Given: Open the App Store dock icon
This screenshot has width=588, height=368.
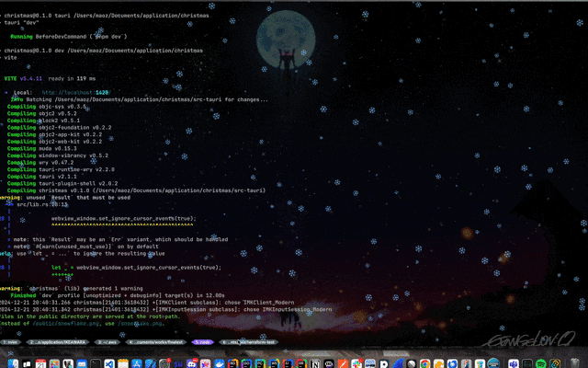Looking at the screenshot, I should point(137,363).
